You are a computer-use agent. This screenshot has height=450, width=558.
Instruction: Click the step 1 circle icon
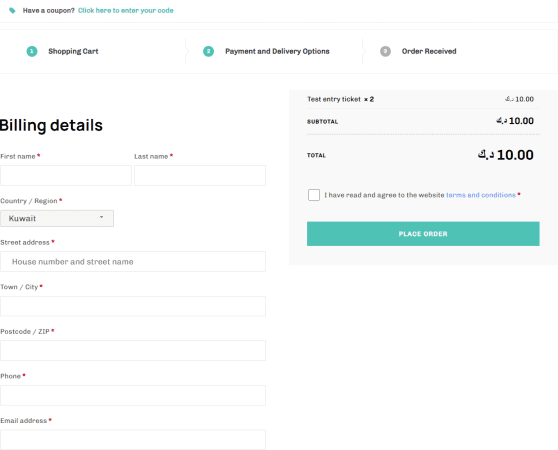(32, 51)
